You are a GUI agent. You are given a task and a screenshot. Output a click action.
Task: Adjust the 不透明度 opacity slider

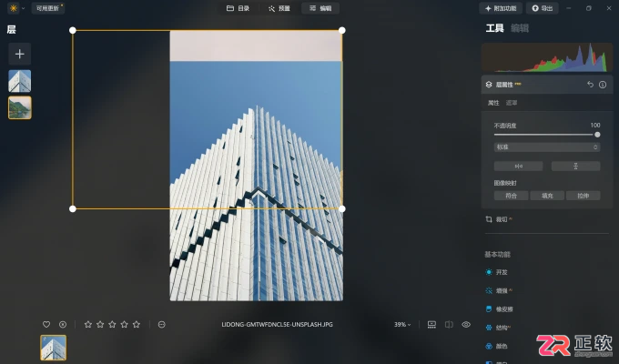(x=546, y=135)
